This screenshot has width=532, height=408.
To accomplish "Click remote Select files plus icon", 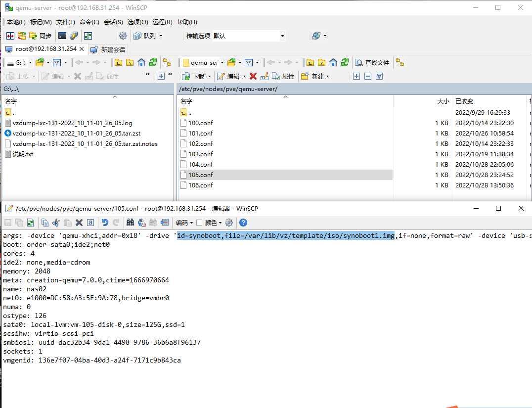I will point(356,76).
